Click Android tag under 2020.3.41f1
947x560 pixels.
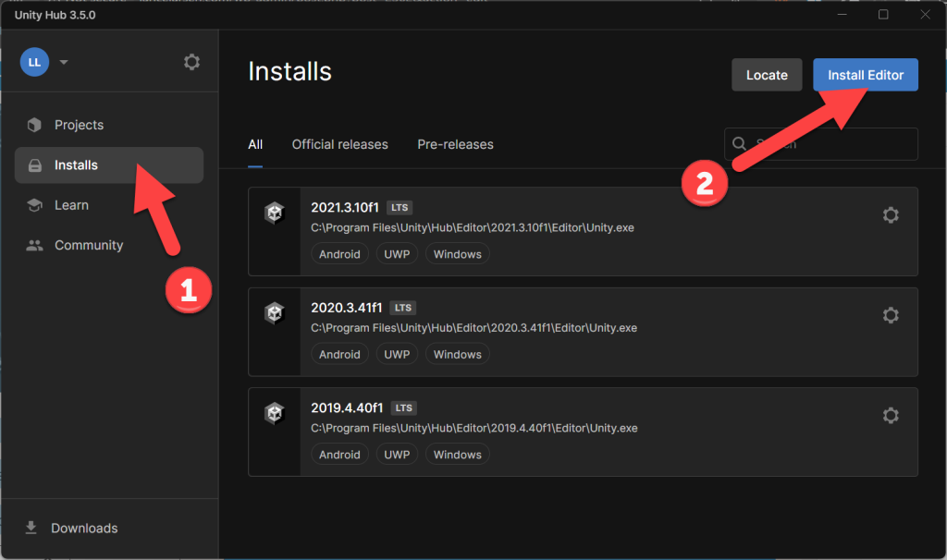coord(339,354)
